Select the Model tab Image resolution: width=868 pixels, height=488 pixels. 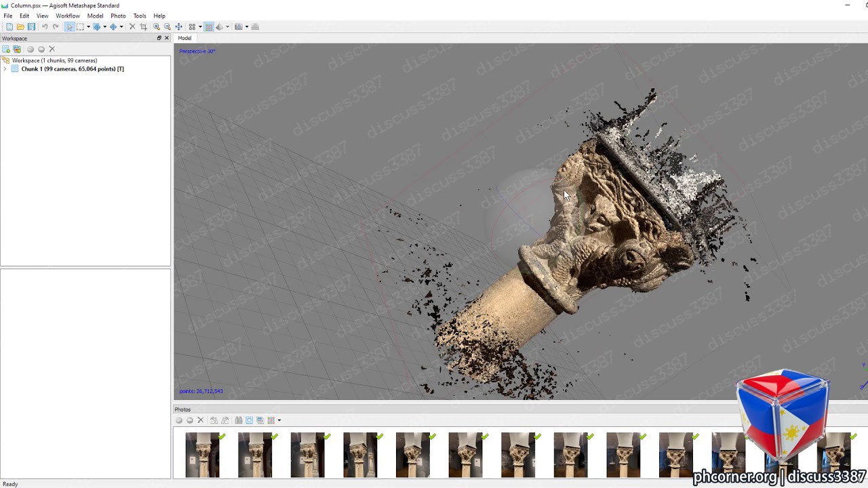184,38
